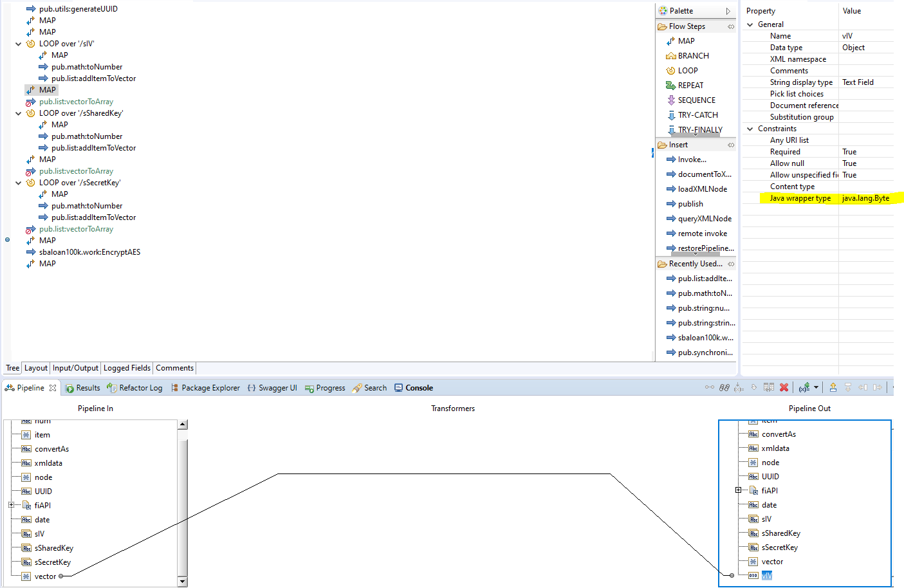Insert loadXMLNode service from the palette
The image size is (904, 588).
pyautogui.click(x=697, y=189)
